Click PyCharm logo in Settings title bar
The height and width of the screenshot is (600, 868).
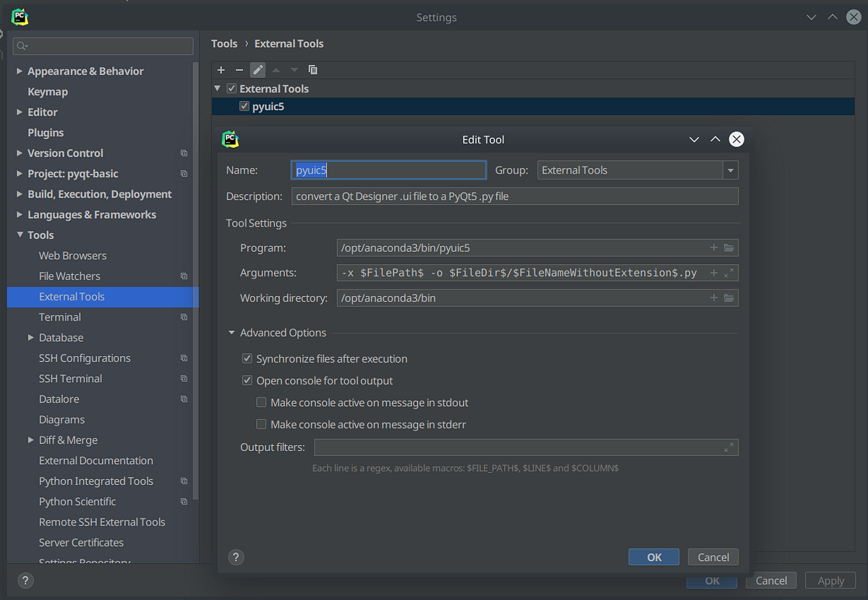tap(20, 17)
